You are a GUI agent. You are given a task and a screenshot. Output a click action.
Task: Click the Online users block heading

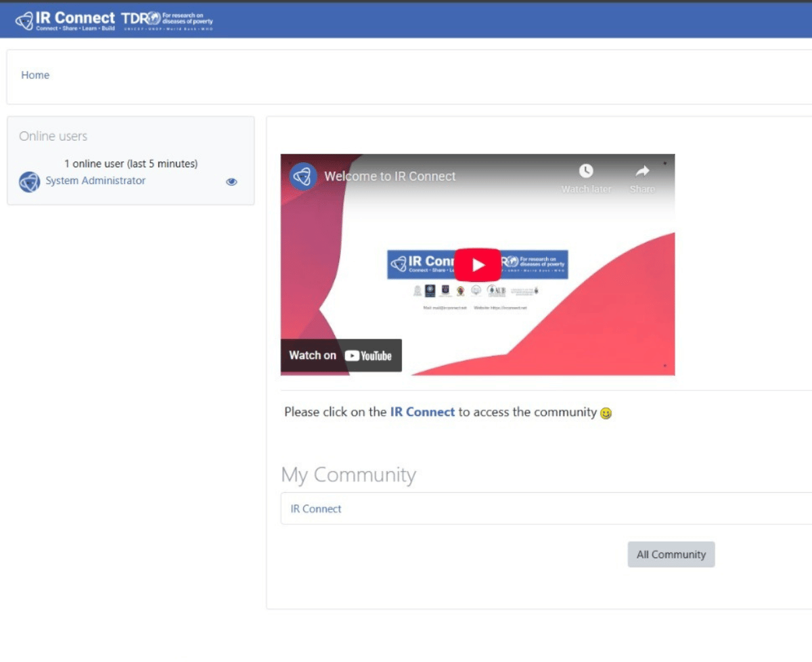[x=53, y=136]
